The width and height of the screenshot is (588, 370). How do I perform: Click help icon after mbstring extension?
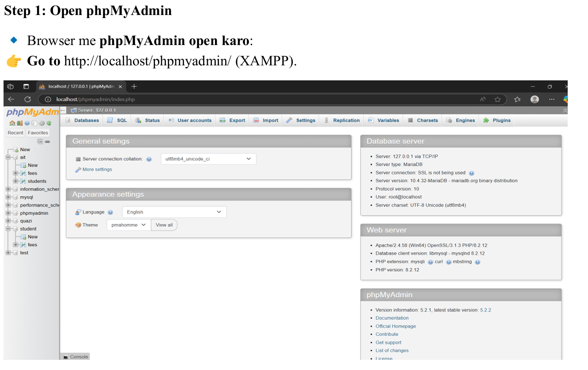[477, 262]
